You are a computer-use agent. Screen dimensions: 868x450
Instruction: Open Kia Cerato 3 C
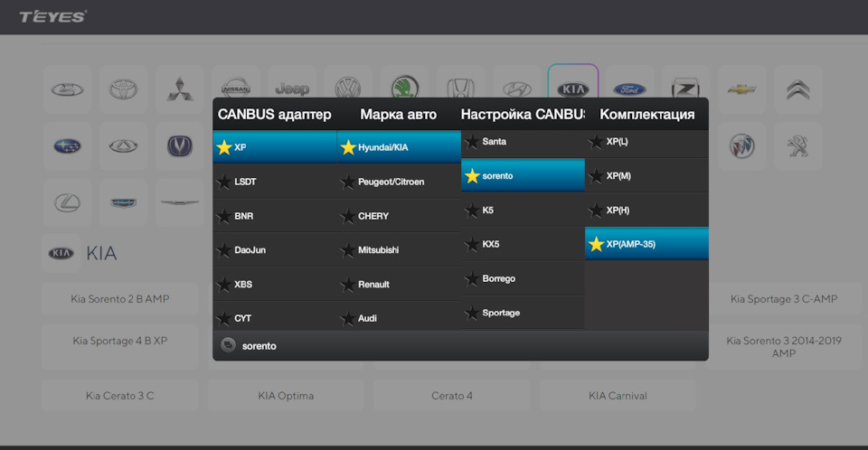[x=119, y=396]
